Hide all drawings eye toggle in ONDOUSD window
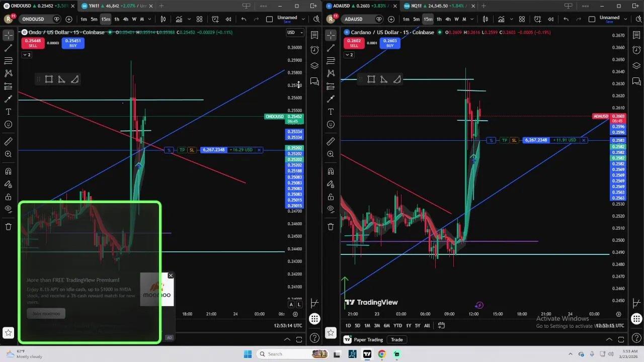This screenshot has width=644, height=362. coord(8,209)
